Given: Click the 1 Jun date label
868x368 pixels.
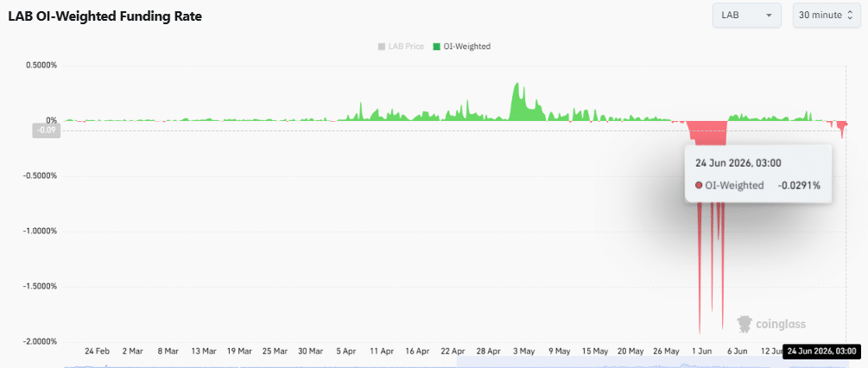Looking at the screenshot, I should (702, 351).
